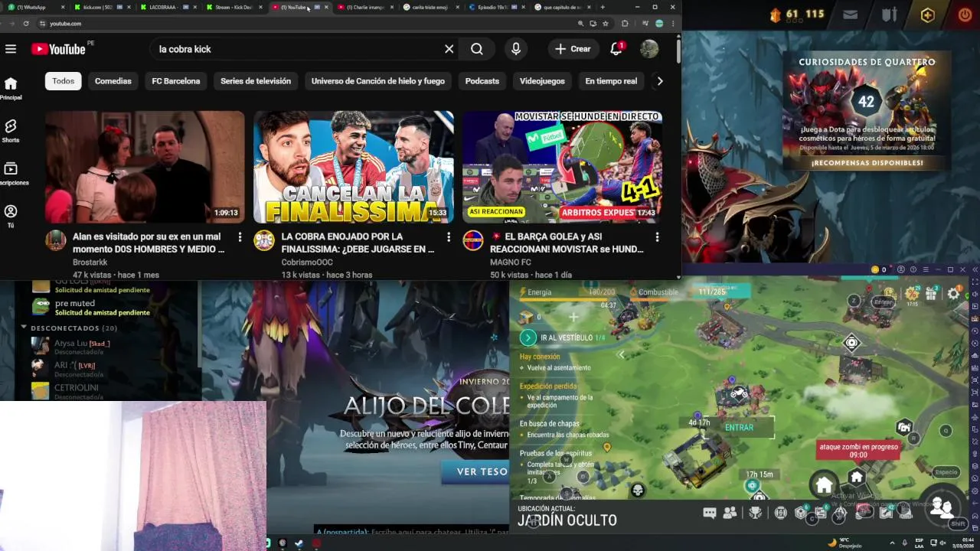Open YouTube notifications bell
This screenshot has width=980, height=551.
pos(616,49)
